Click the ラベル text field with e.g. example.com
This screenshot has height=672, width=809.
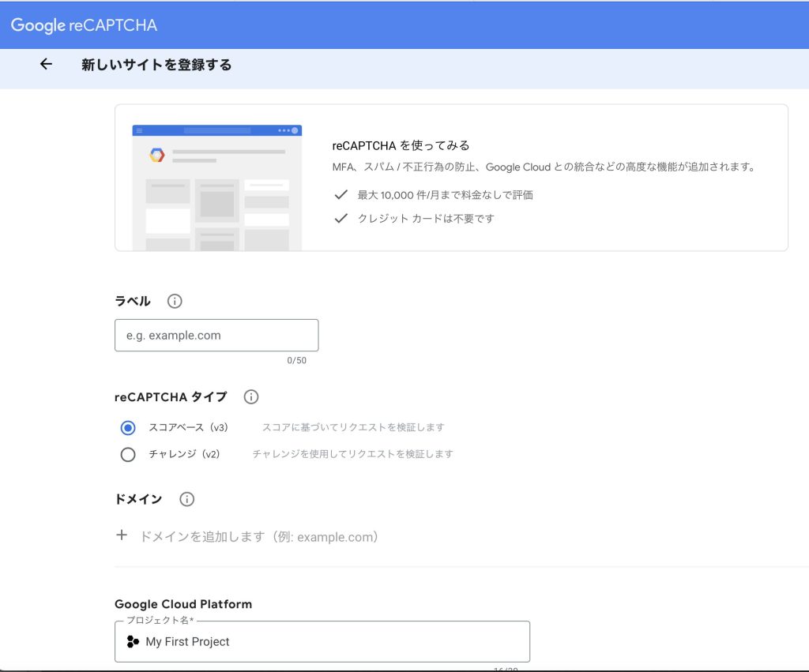pyautogui.click(x=216, y=335)
